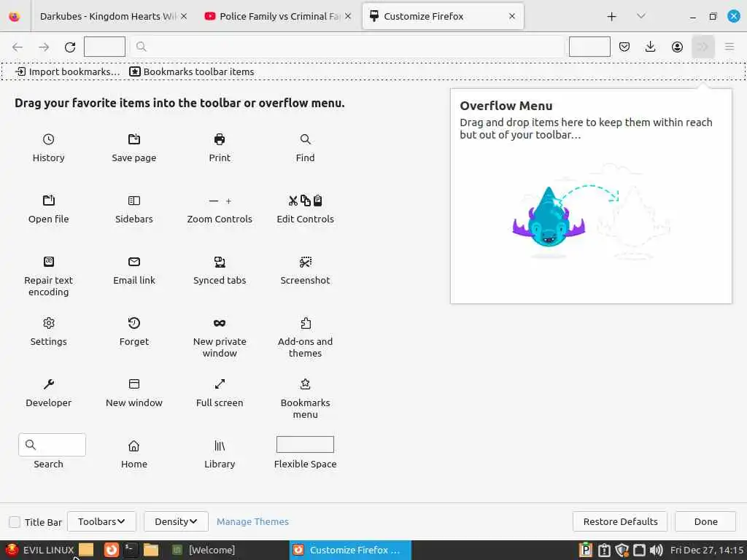The width and height of the screenshot is (747, 560).
Task: Open the Density dropdown
Action: tap(176, 521)
